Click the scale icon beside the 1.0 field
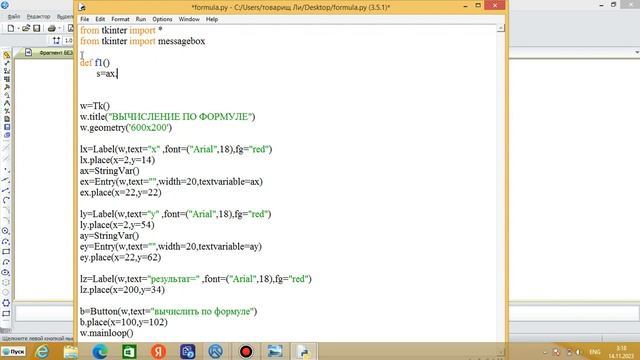The height and width of the screenshot is (360, 640). tap(56, 40)
